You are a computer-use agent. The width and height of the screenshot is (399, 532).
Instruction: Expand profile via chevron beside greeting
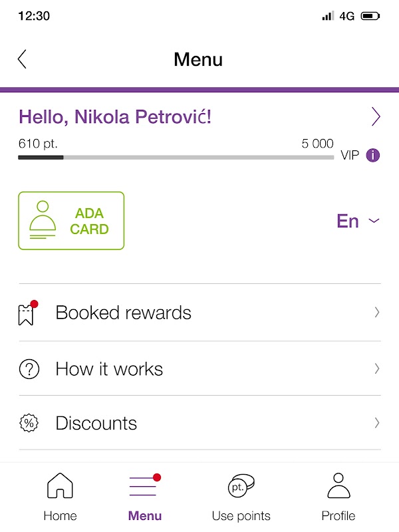376,117
